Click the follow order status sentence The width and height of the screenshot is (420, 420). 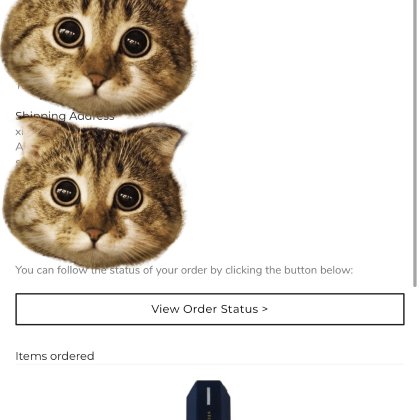tap(184, 270)
